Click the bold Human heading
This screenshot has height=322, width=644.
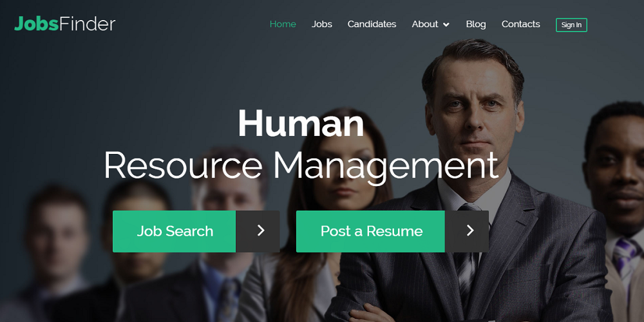[301, 123]
